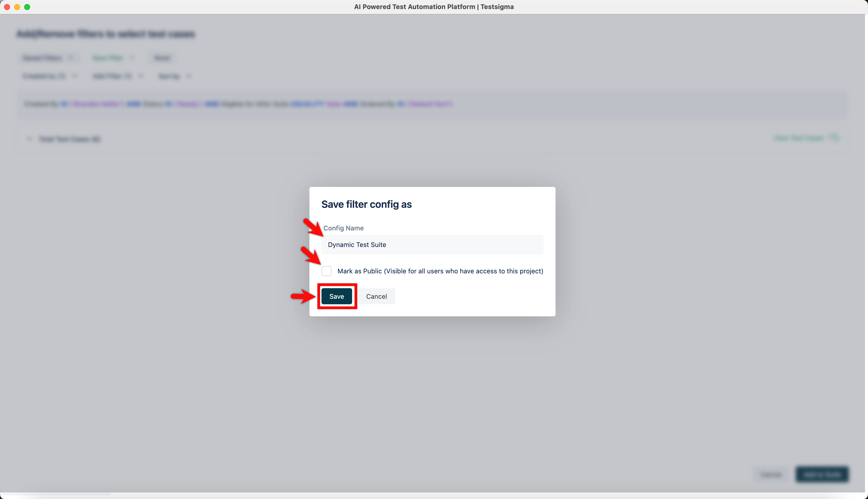This screenshot has width=868, height=499.
Task: Open the Sort by dropdown
Action: click(175, 76)
